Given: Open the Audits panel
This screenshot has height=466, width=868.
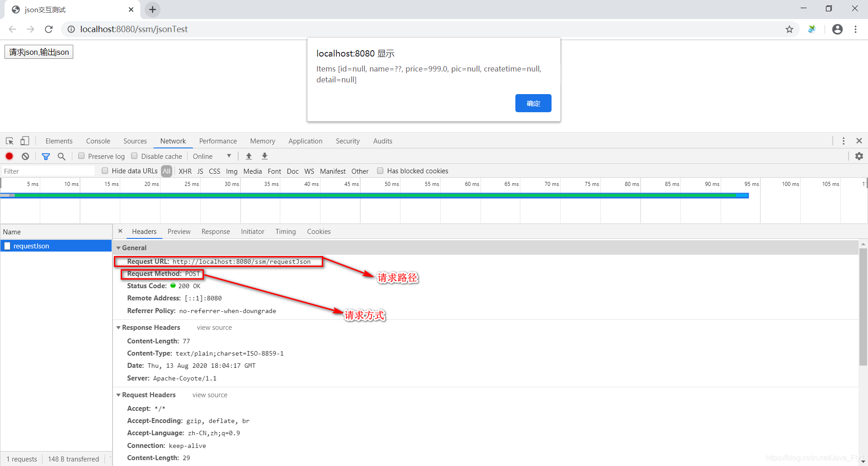Looking at the screenshot, I should pos(383,141).
